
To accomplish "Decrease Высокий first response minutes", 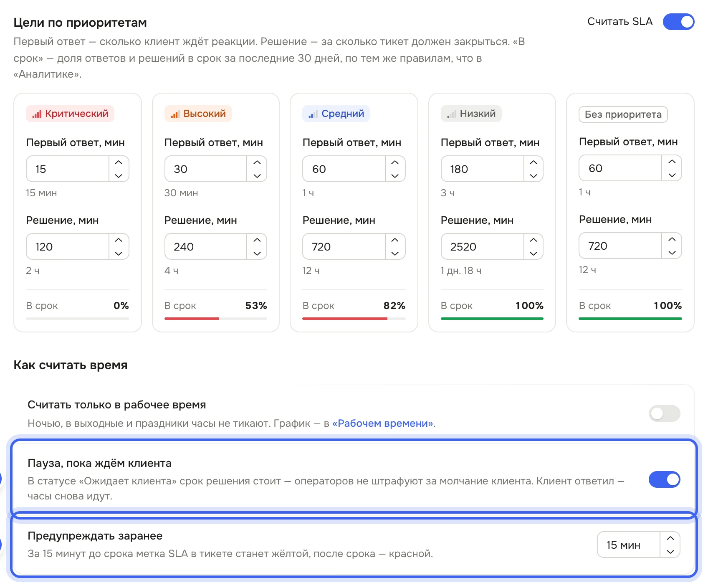I will [257, 176].
